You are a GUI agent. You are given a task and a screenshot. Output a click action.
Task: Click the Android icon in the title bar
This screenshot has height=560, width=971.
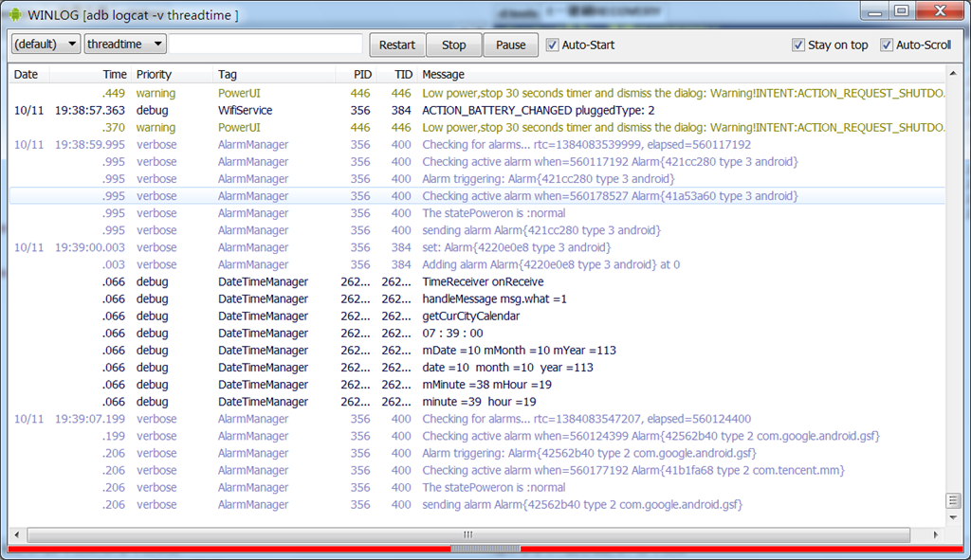pos(15,14)
